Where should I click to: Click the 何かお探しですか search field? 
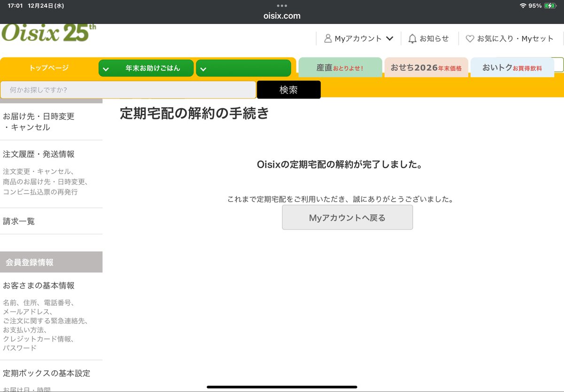128,89
